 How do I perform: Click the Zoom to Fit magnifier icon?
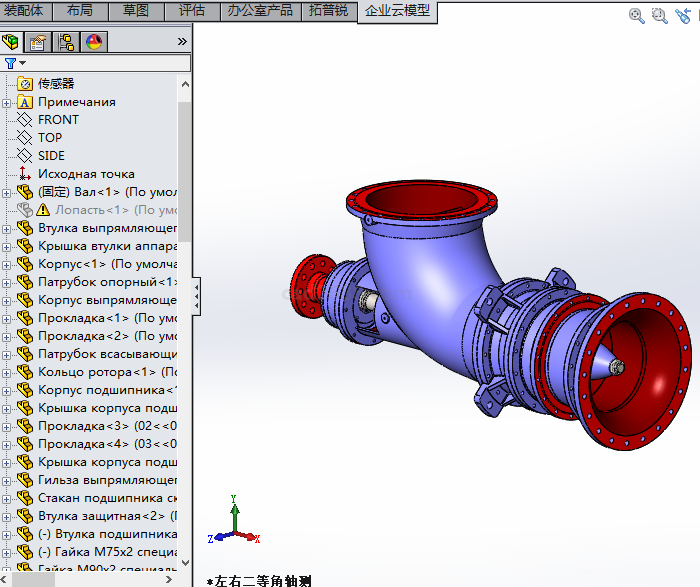click(637, 15)
